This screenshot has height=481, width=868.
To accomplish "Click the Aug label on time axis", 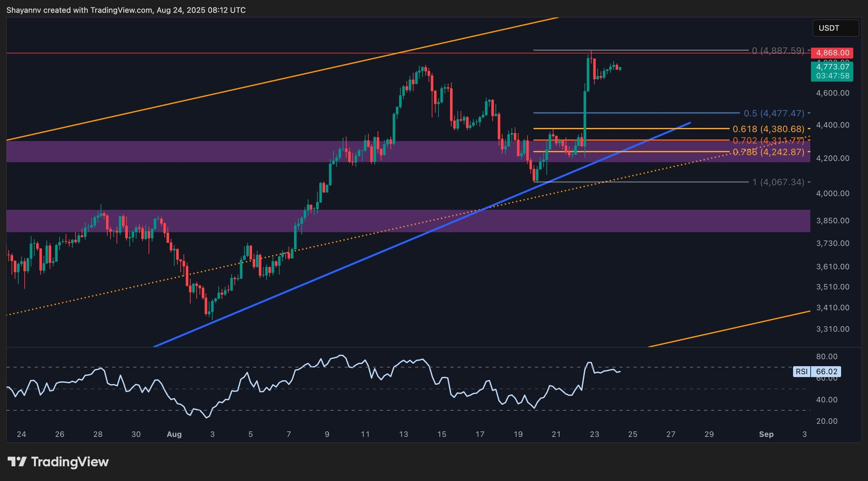I will 174,434.
